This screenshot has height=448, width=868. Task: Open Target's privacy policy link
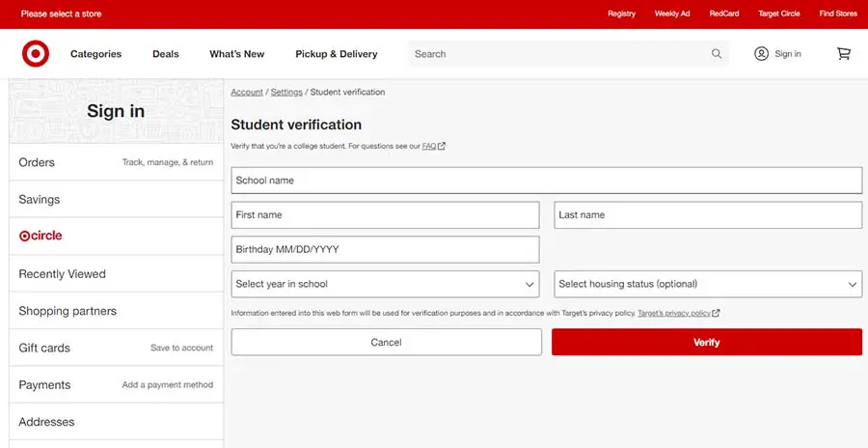(674, 313)
